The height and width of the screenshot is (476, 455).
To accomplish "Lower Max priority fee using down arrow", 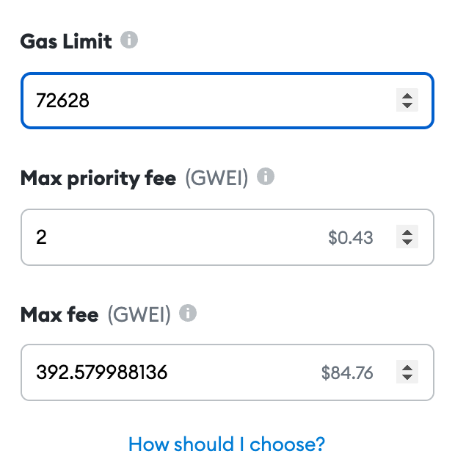I will tap(407, 242).
